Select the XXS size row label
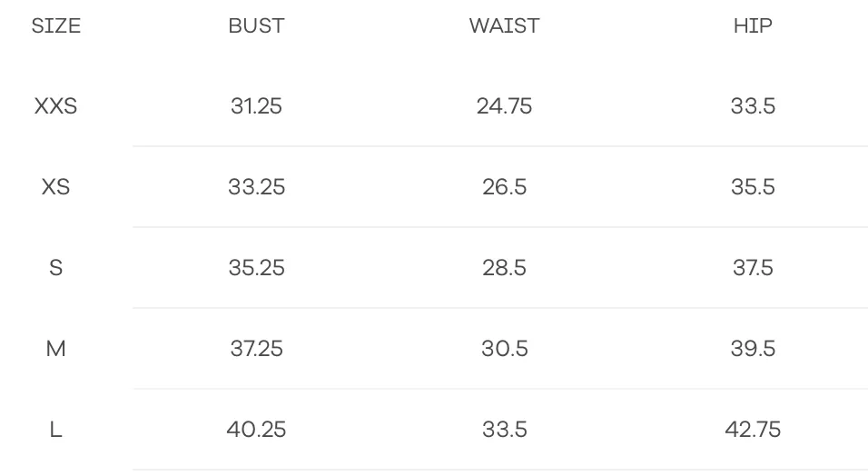The width and height of the screenshot is (868, 476). pyautogui.click(x=56, y=106)
